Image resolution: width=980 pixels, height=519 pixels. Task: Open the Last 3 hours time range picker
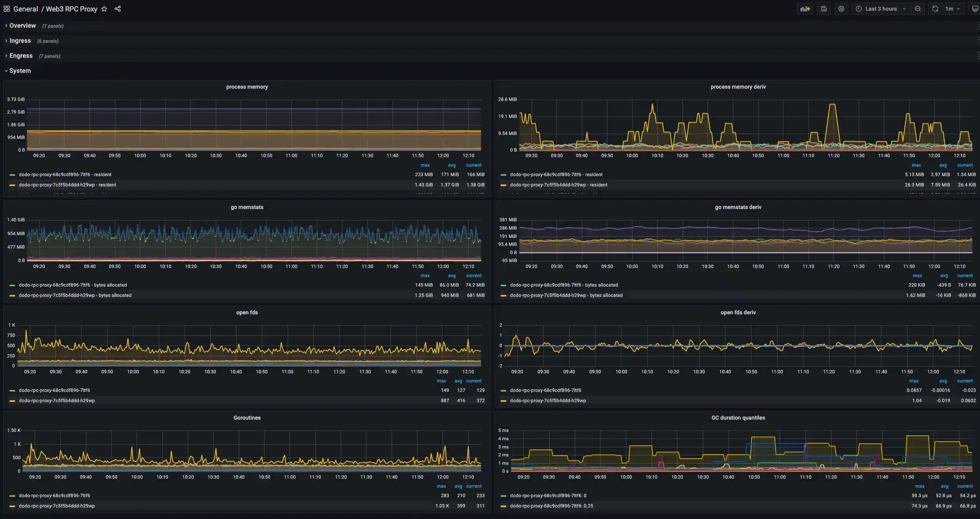[x=881, y=8]
